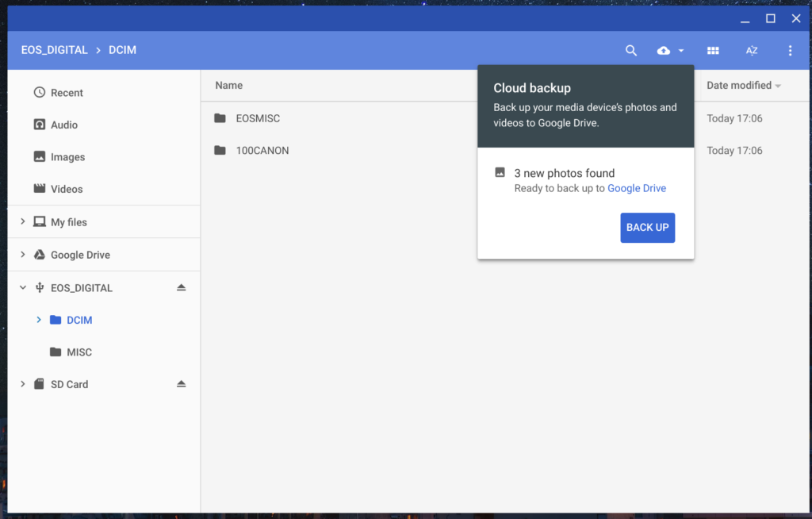Click the Images picture icon
The width and height of the screenshot is (812, 519).
pyautogui.click(x=40, y=156)
